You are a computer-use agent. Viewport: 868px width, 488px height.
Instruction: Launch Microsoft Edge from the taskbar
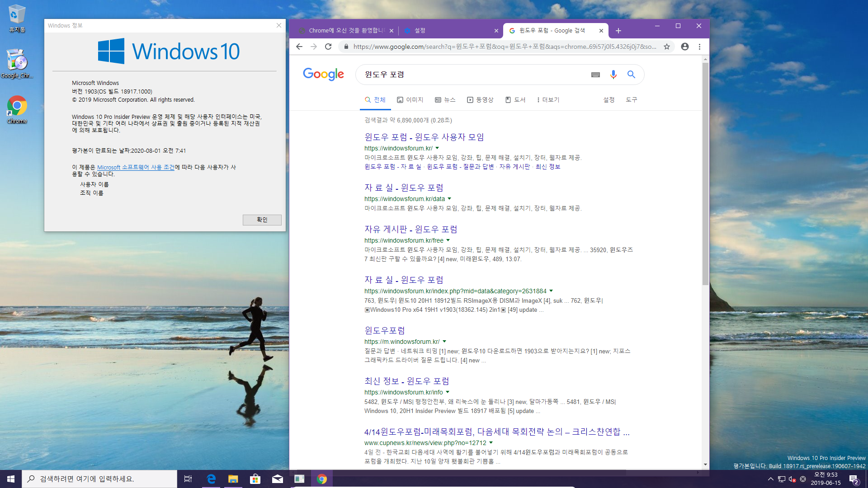[211, 479]
